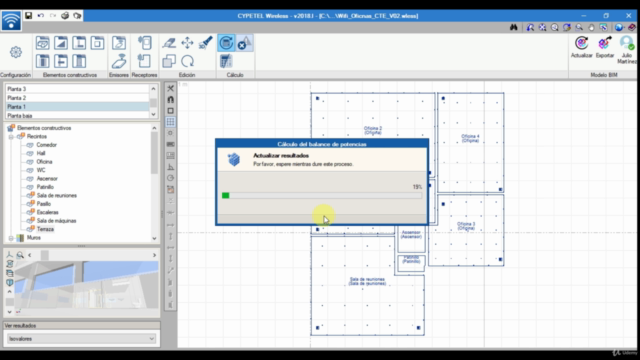Click the Configuración gear icon
Screen dimensions: 640x360
tap(16, 52)
